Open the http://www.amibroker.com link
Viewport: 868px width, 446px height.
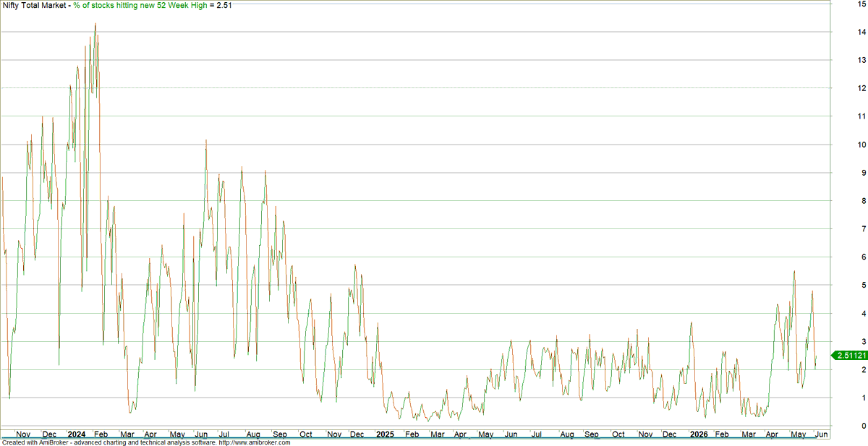255,442
